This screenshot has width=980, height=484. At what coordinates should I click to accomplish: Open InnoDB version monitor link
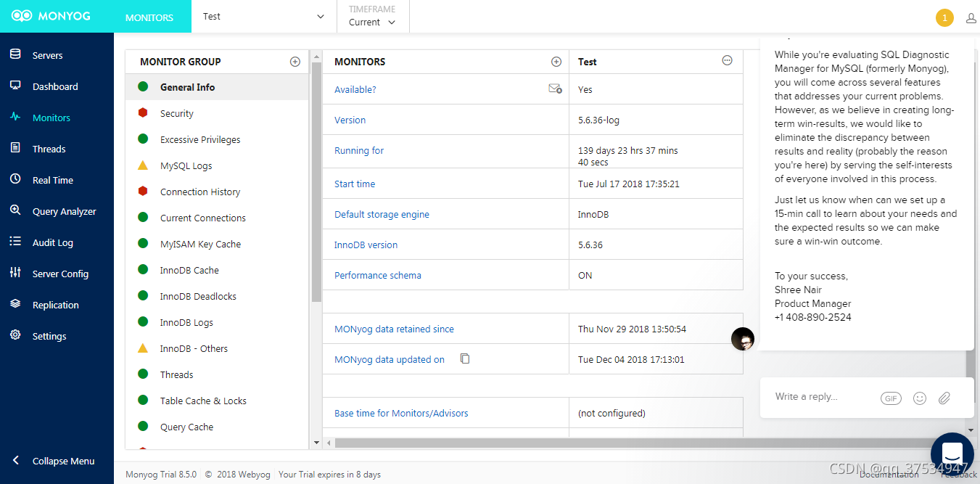pyautogui.click(x=366, y=245)
